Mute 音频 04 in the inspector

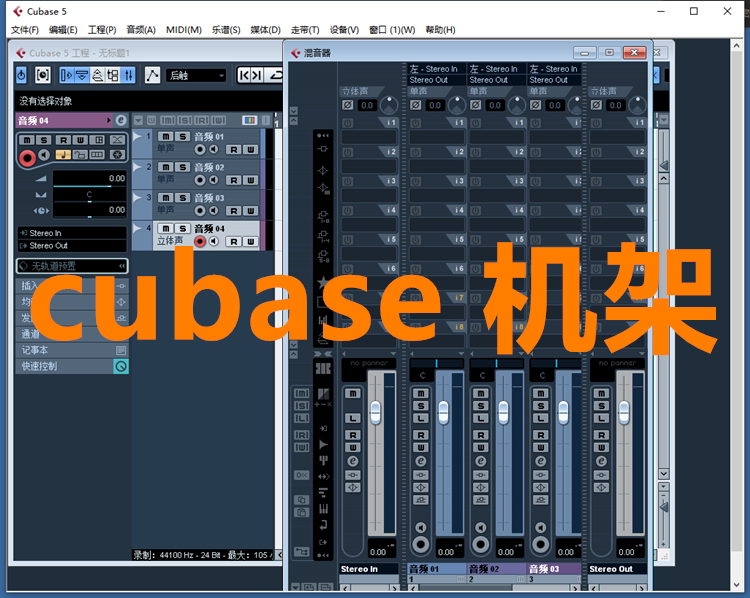[27, 140]
